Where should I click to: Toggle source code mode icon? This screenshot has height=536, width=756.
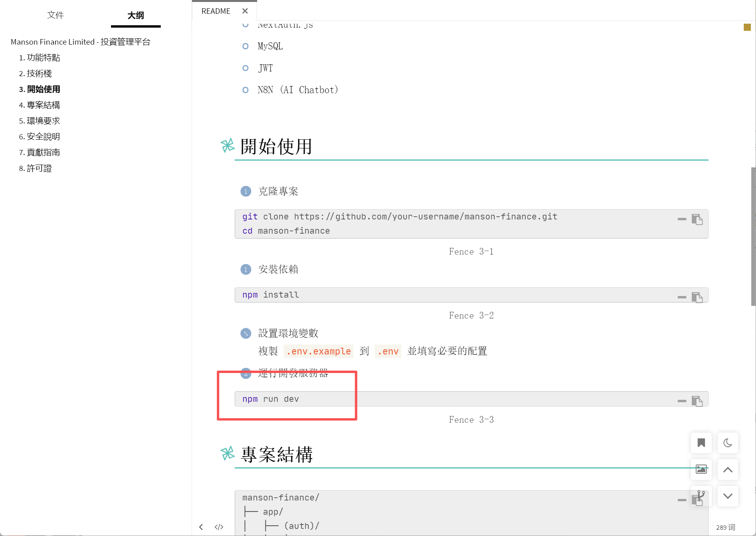click(x=219, y=527)
